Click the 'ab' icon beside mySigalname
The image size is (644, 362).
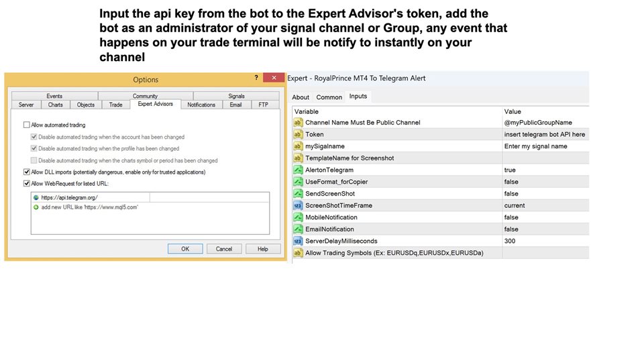pos(298,146)
